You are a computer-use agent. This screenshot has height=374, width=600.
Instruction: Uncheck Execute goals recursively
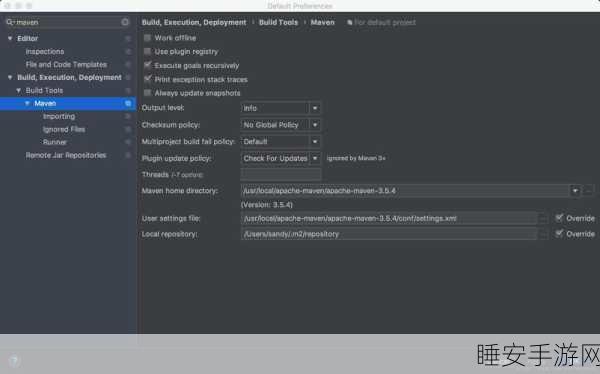click(x=147, y=65)
